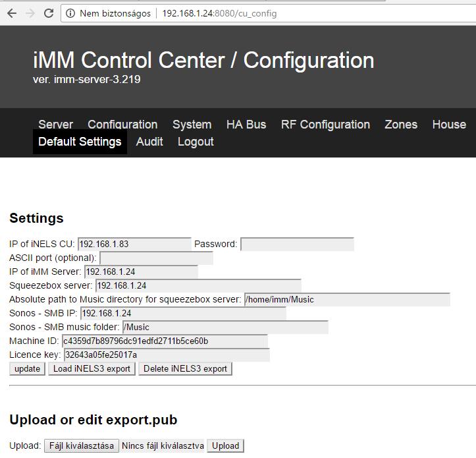This screenshot has width=476, height=458.
Task: Click the Sonos - SMB music folder field
Action: tap(225, 328)
